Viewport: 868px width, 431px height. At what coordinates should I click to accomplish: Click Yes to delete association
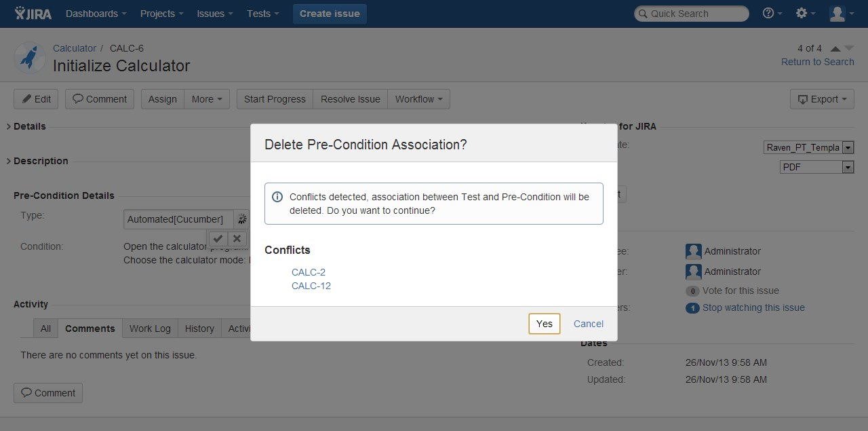(545, 324)
